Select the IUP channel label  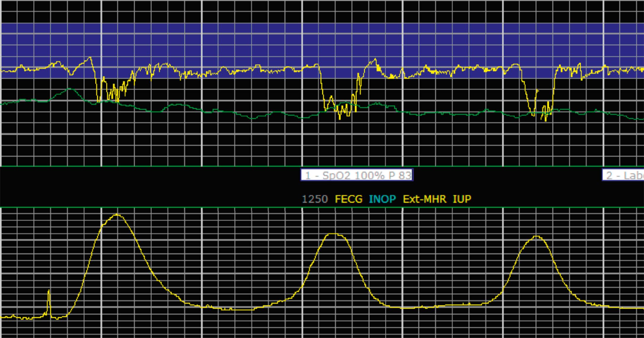[x=462, y=199]
